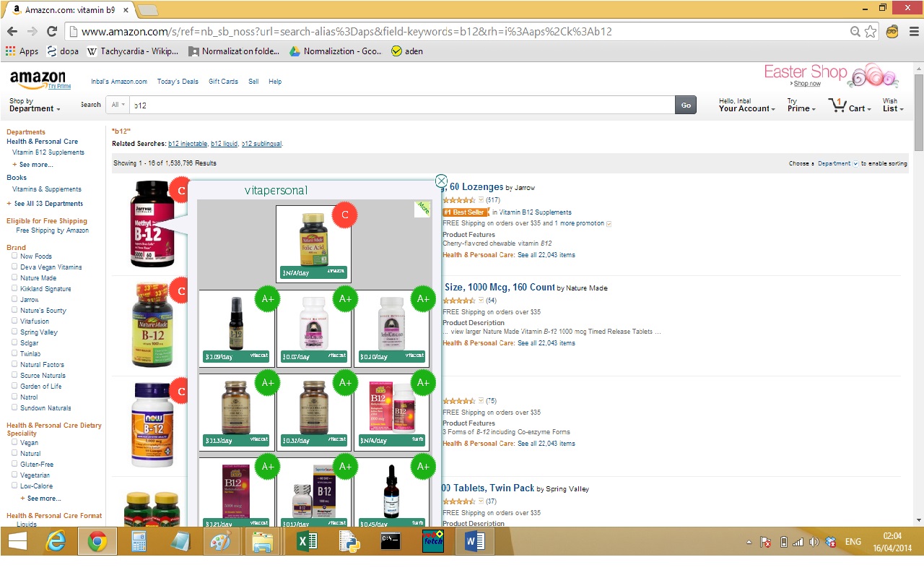
Task: Open the Easter Shop now link
Action: click(x=808, y=84)
